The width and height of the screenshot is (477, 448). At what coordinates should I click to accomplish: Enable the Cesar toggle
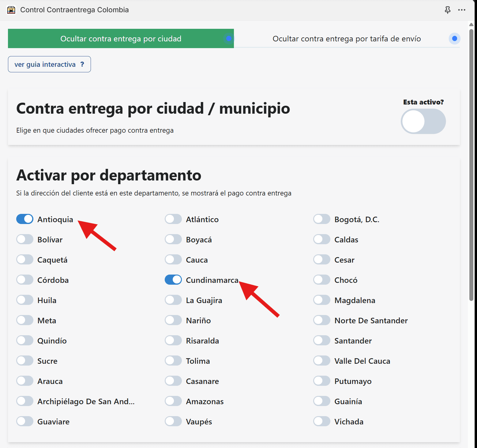pyautogui.click(x=322, y=260)
